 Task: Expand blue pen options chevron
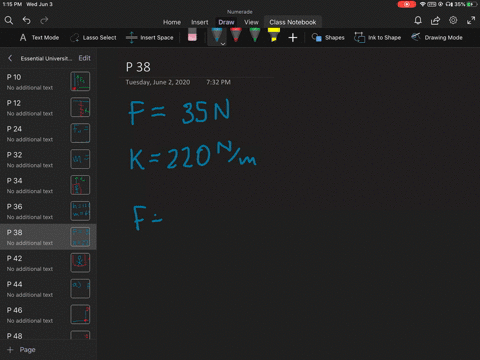[x=223, y=44]
